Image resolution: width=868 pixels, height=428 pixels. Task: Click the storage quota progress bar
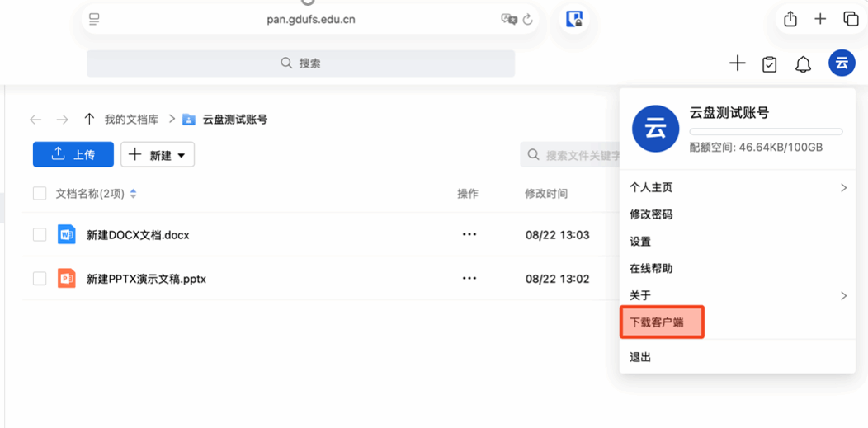coord(766,132)
